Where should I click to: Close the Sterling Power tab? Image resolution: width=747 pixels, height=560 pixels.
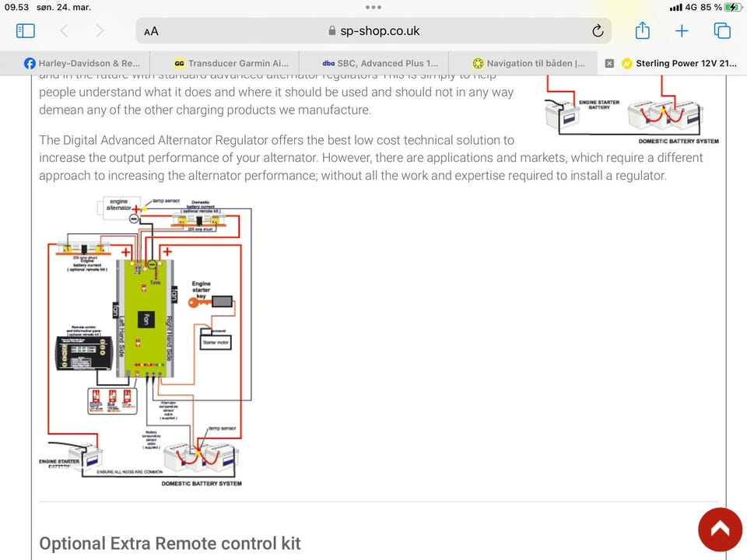click(609, 64)
